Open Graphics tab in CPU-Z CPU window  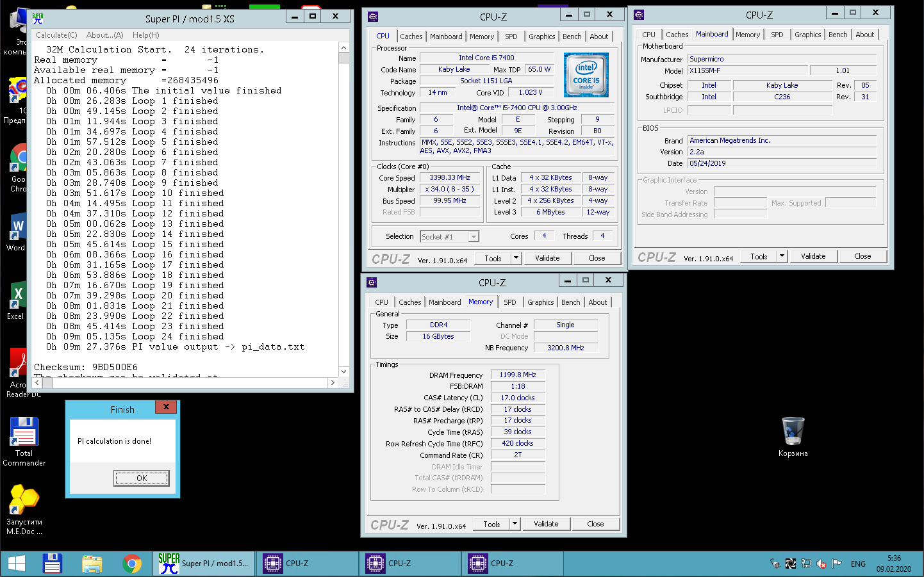[x=542, y=37]
